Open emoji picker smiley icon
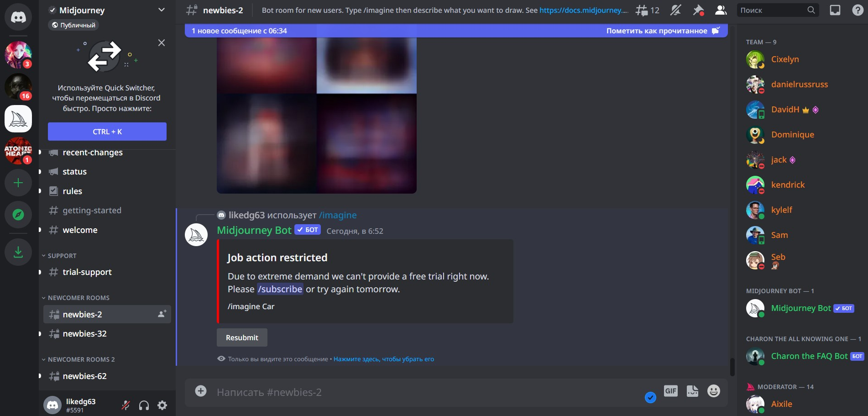 pyautogui.click(x=714, y=391)
